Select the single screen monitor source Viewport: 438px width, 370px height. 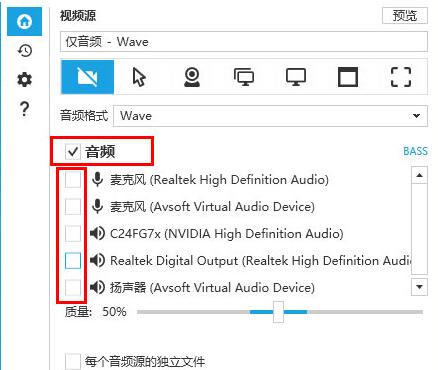pyautogui.click(x=296, y=77)
